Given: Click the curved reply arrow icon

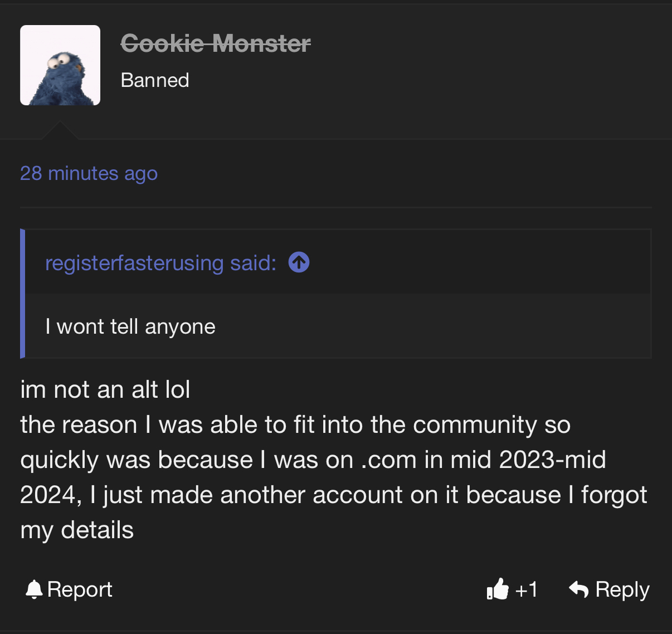Looking at the screenshot, I should coord(579,589).
